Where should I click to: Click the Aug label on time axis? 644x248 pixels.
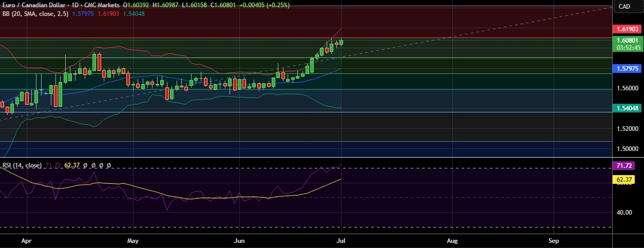pyautogui.click(x=452, y=240)
